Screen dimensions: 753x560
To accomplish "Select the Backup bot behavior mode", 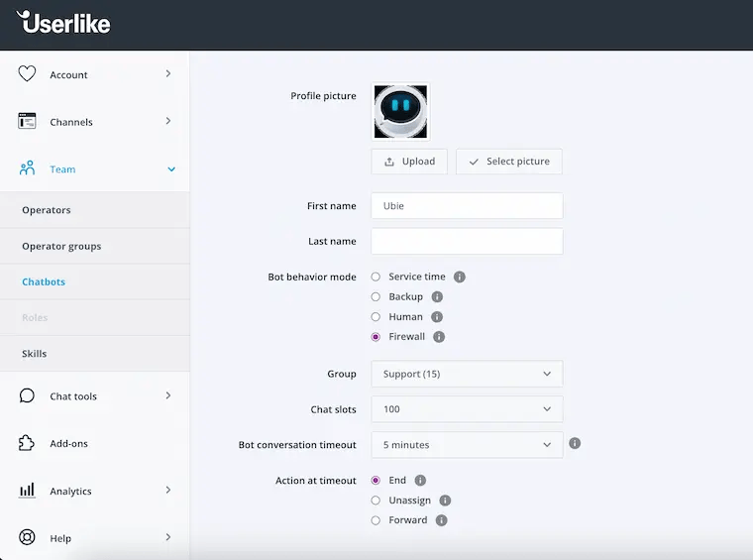I will point(376,297).
